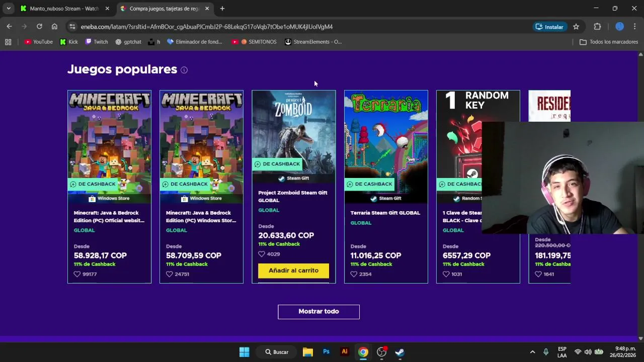Close the Manto_nuboso Stream tab

[x=107, y=9]
